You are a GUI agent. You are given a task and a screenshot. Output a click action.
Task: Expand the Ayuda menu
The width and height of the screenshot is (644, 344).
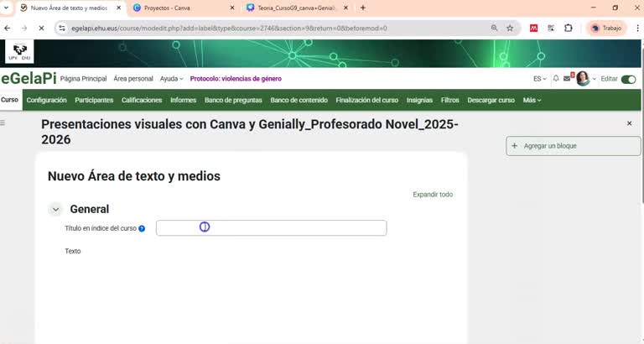coord(171,79)
